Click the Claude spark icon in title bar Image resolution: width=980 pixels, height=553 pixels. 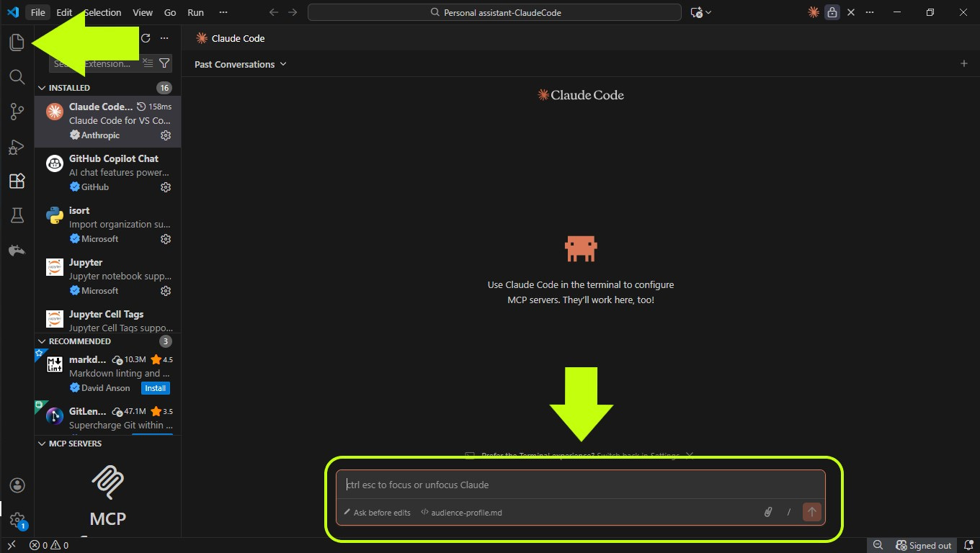[x=813, y=12]
